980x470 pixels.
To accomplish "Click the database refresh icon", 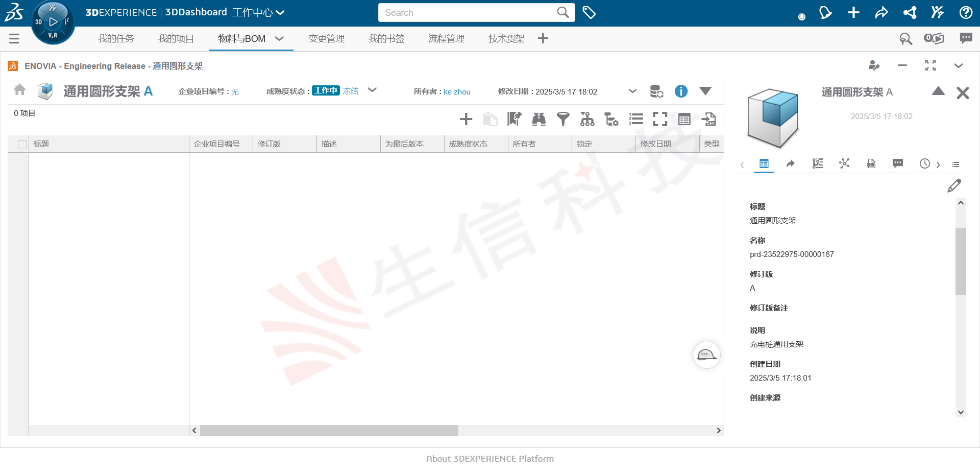I will (656, 91).
